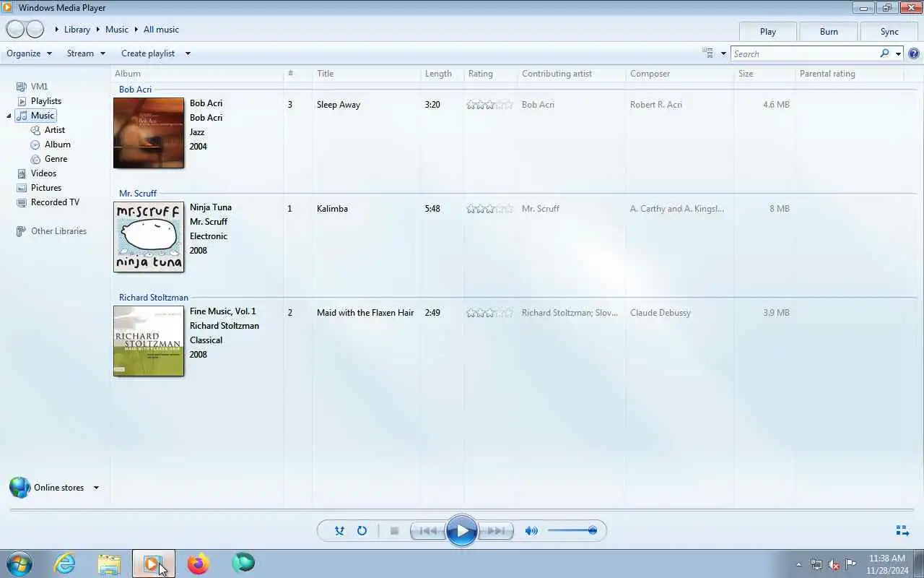Open the Stream menu

click(86, 53)
